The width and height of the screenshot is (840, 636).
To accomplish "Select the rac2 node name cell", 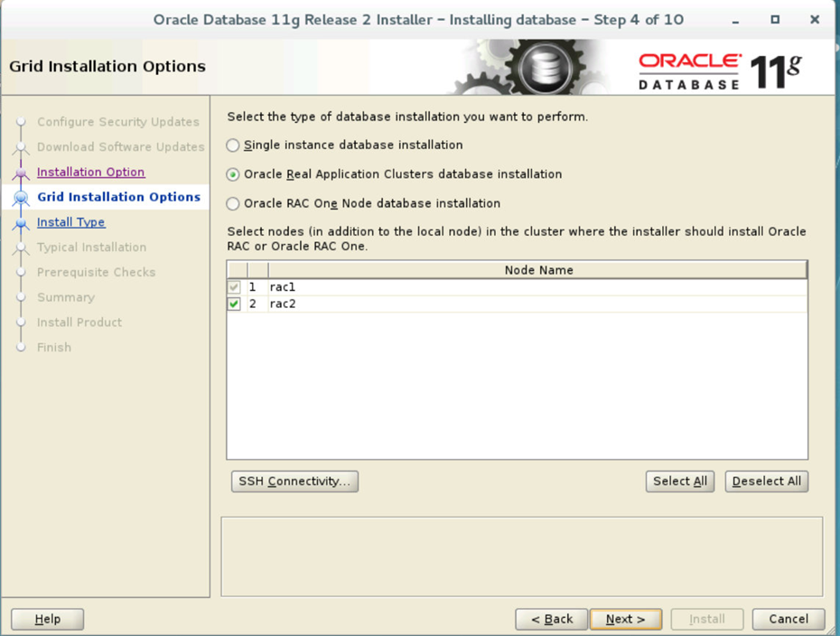I will pyautogui.click(x=537, y=304).
